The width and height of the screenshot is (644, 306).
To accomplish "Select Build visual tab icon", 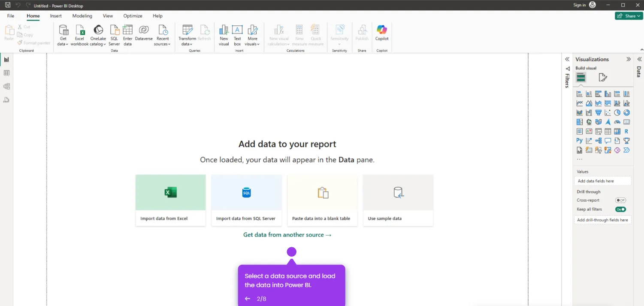I will pyautogui.click(x=581, y=78).
